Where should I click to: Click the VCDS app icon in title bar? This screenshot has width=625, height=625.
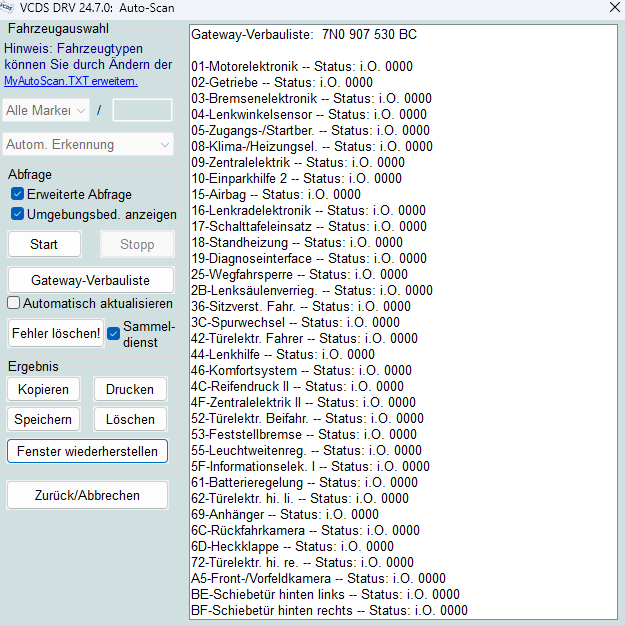(x=11, y=7)
